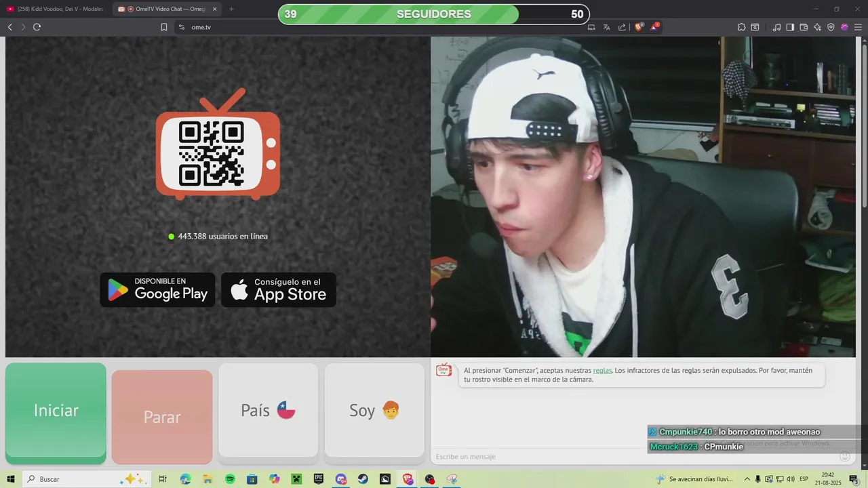
Task: Bookmark this page
Action: (164, 27)
